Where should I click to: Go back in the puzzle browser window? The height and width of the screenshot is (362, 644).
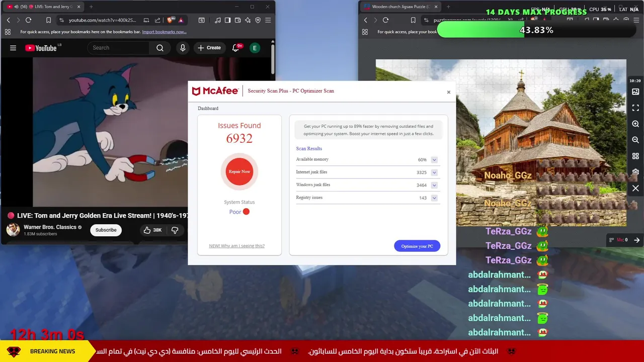(x=365, y=20)
